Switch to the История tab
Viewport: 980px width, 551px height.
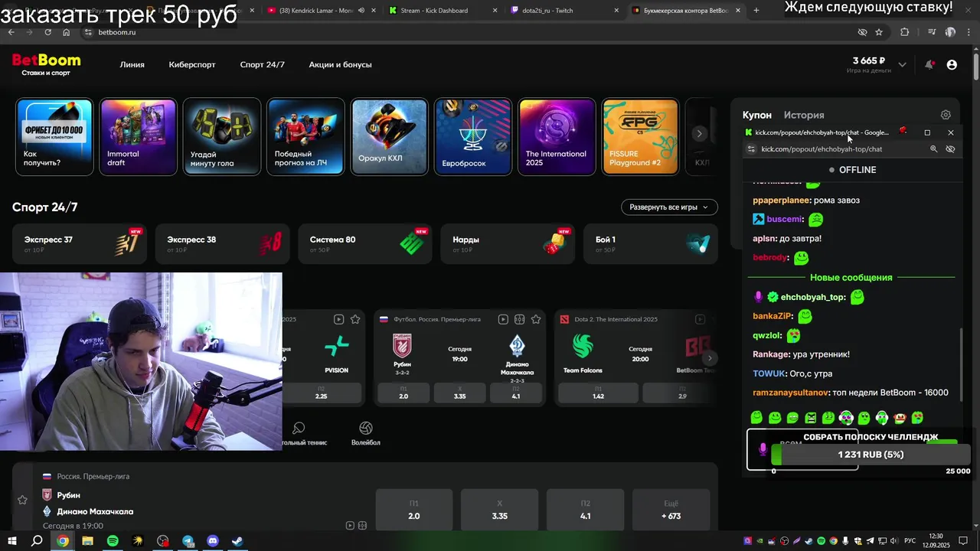tap(804, 115)
